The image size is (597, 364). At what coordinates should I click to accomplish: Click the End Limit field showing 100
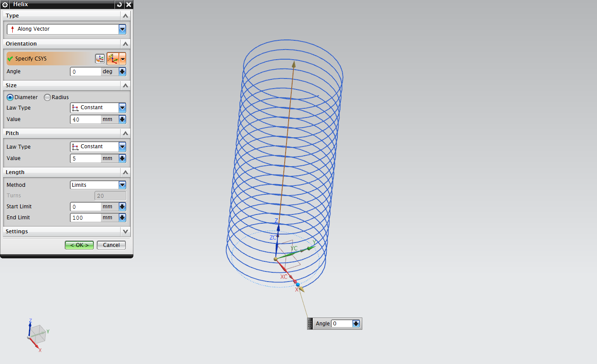(86, 218)
